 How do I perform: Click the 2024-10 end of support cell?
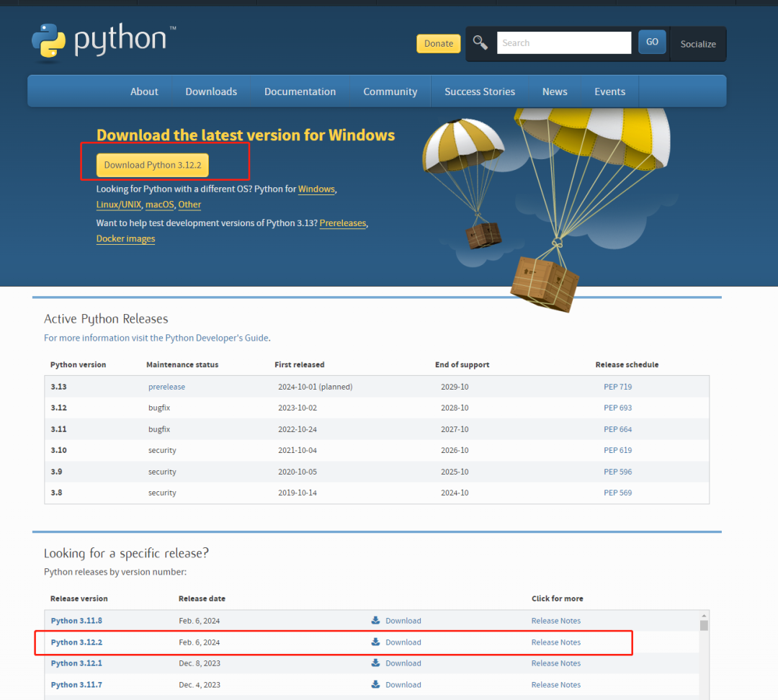click(x=455, y=493)
